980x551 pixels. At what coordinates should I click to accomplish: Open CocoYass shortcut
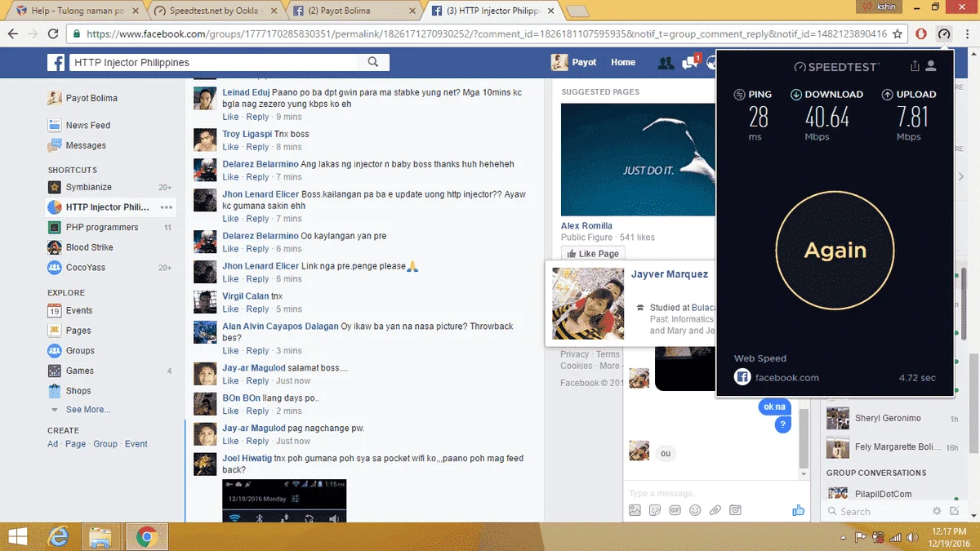pos(86,267)
